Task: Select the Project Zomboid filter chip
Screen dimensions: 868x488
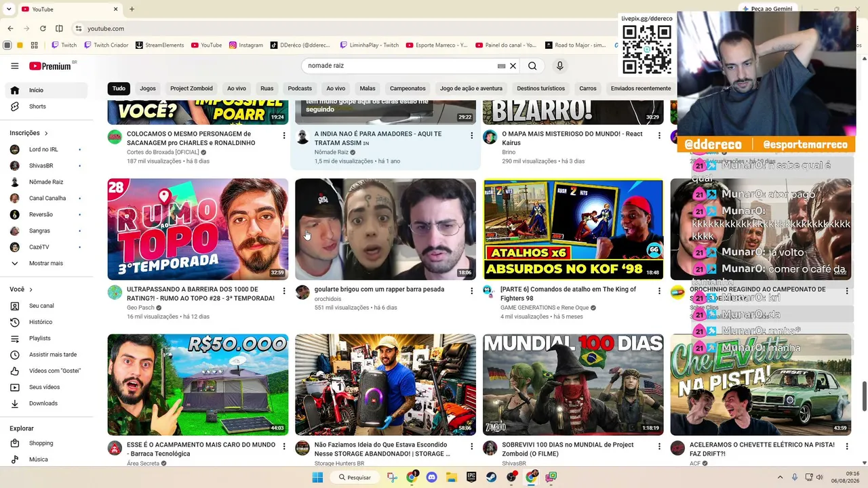Action: [x=191, y=88]
